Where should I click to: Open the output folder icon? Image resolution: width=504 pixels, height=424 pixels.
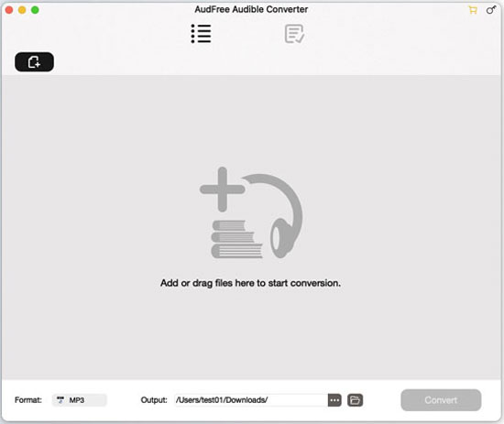356,400
